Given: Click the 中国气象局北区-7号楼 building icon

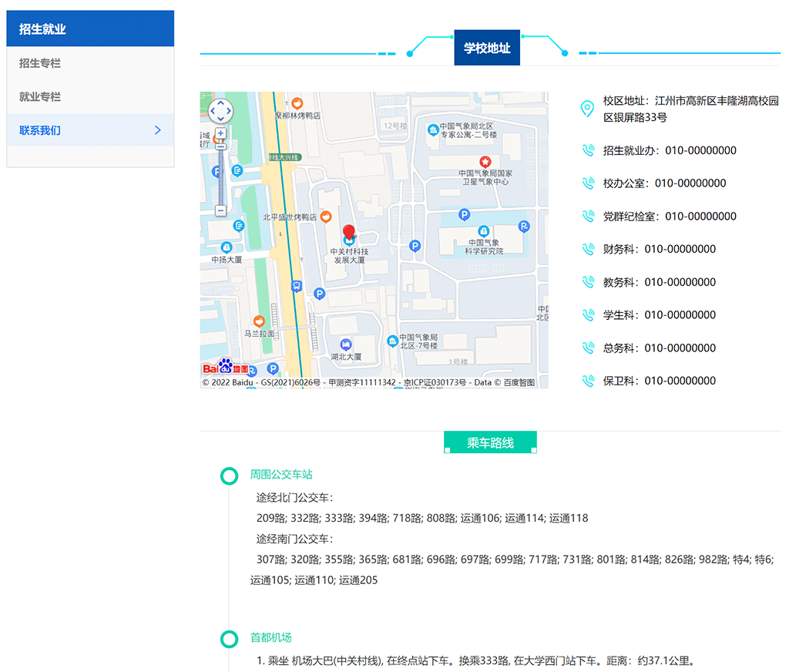Looking at the screenshot, I should [x=393, y=341].
